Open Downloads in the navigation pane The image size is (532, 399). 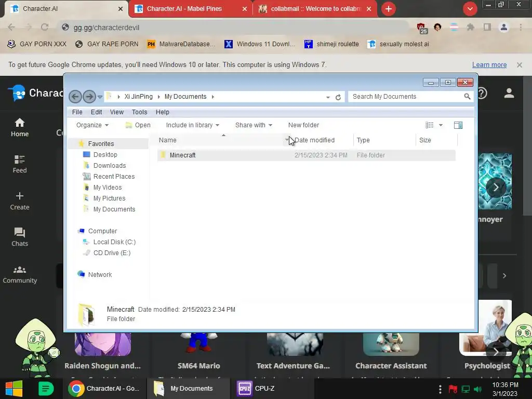[110, 166]
